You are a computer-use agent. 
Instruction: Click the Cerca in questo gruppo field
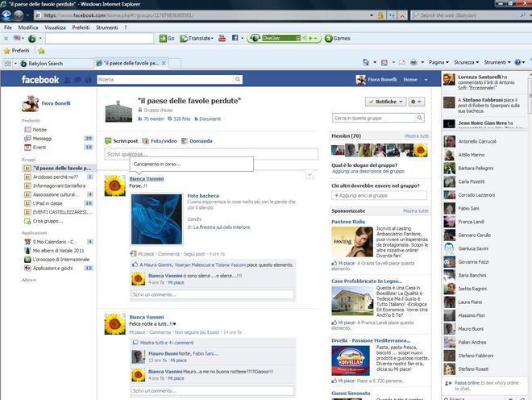coord(374,119)
